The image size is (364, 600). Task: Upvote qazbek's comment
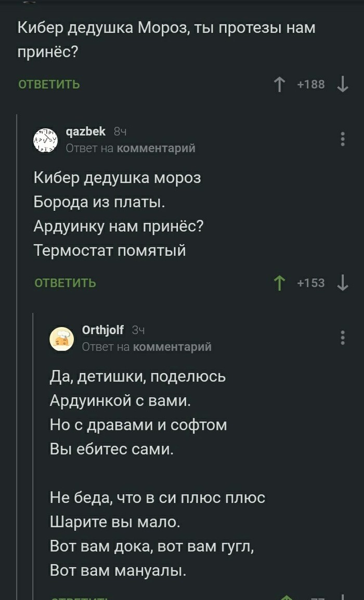tap(280, 283)
